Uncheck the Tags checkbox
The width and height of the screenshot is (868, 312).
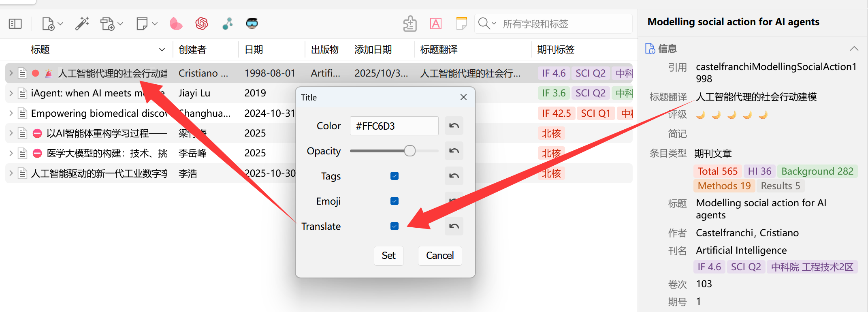click(394, 176)
